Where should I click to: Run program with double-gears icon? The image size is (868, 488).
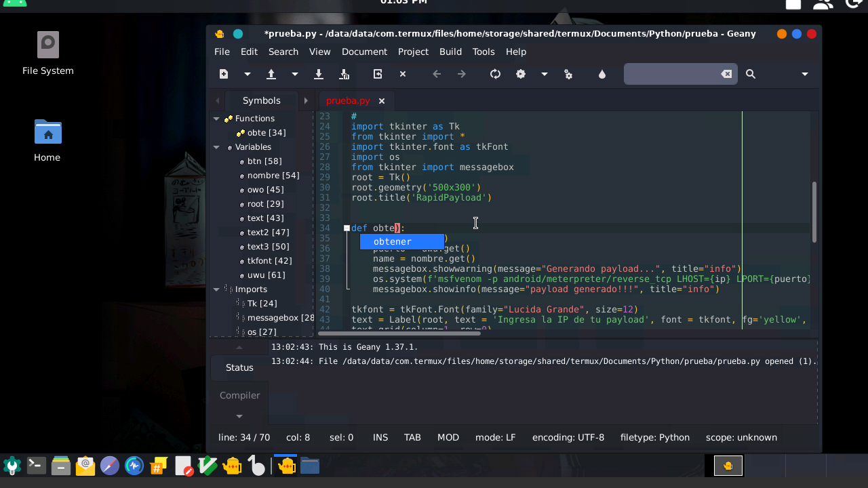[568, 74]
